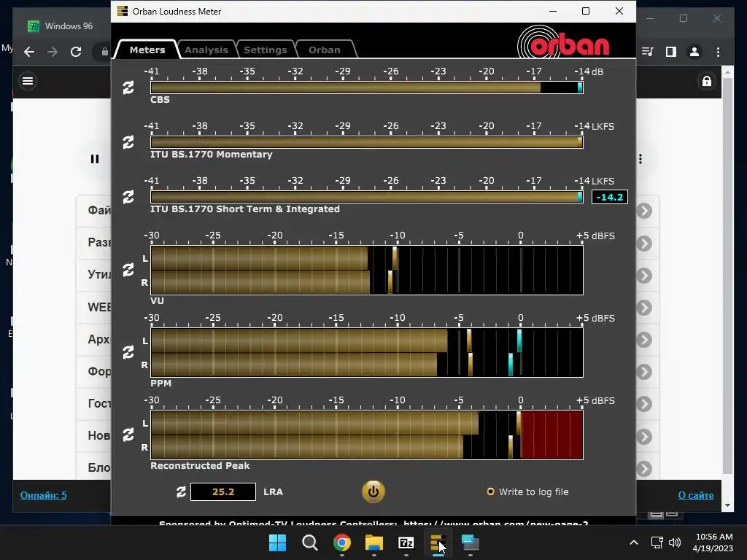Expand the arrow on the Нов row
747x560 pixels.
643,437
